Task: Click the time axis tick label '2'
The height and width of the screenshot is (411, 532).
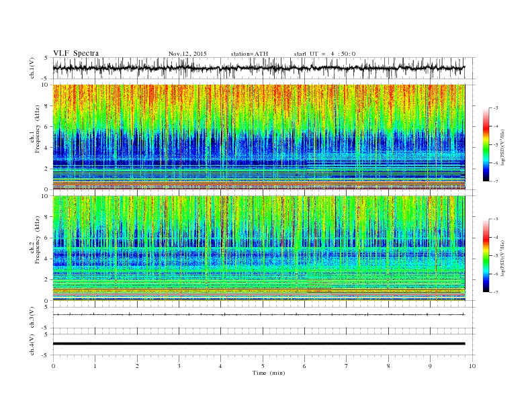Action: click(137, 366)
